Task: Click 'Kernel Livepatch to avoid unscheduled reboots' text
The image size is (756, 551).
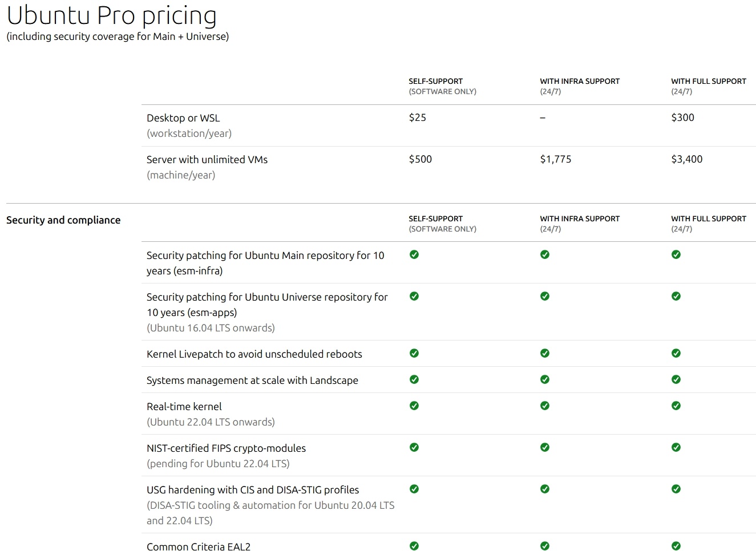Action: [254, 354]
